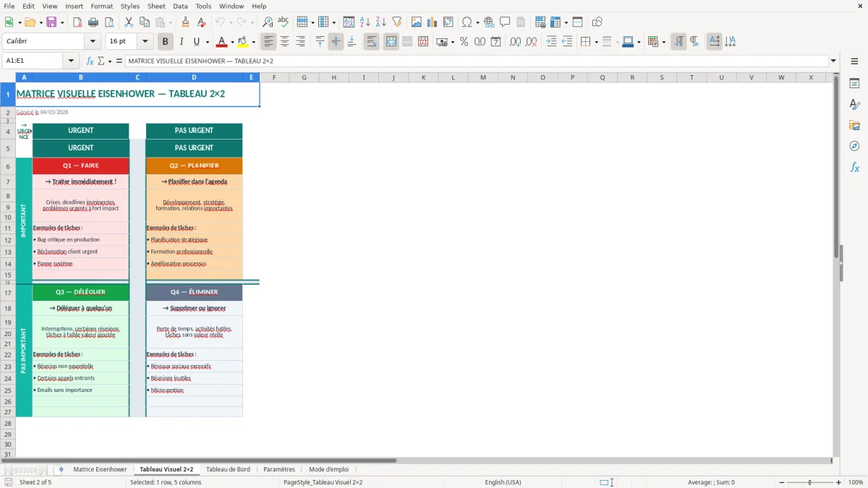The width and height of the screenshot is (868, 488).
Task: Insert an image
Action: [417, 22]
